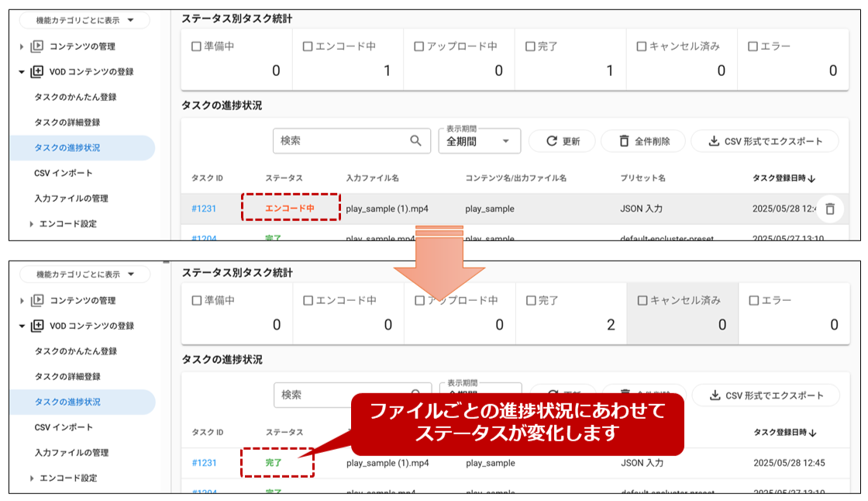Screen dimensions: 868x501
Task: Expand コンテンツの管理 arrow in upper screenshot
Action: [x=22, y=47]
